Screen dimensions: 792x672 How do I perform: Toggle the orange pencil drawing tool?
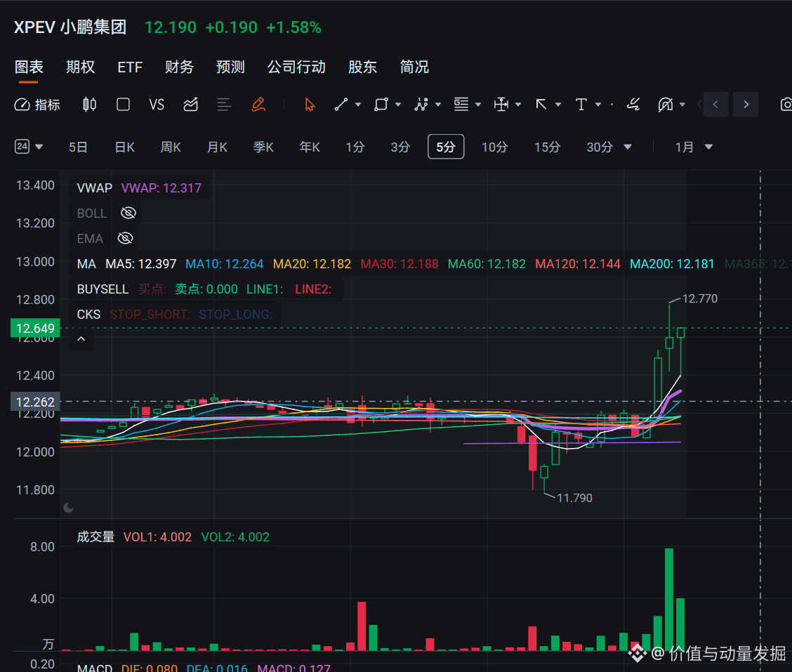coord(258,105)
